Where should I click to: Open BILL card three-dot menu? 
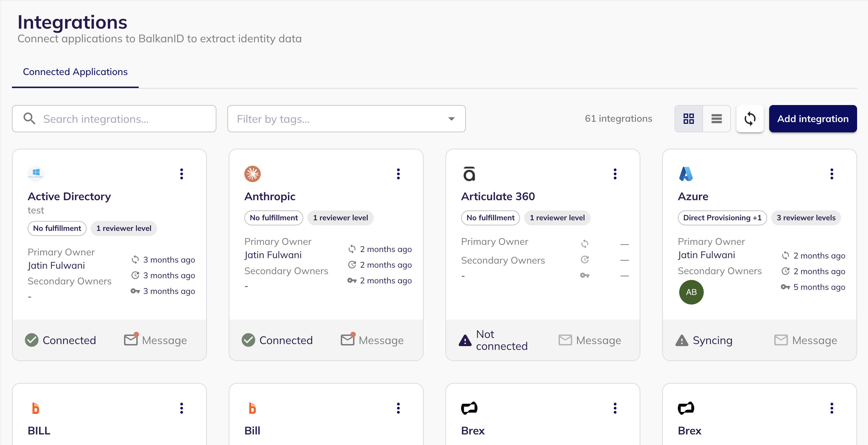[x=182, y=408]
